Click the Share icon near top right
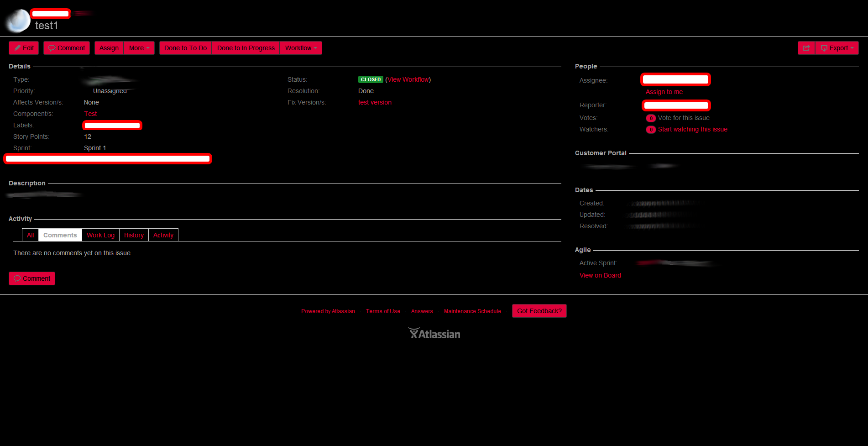This screenshot has width=868, height=446. tap(806, 47)
